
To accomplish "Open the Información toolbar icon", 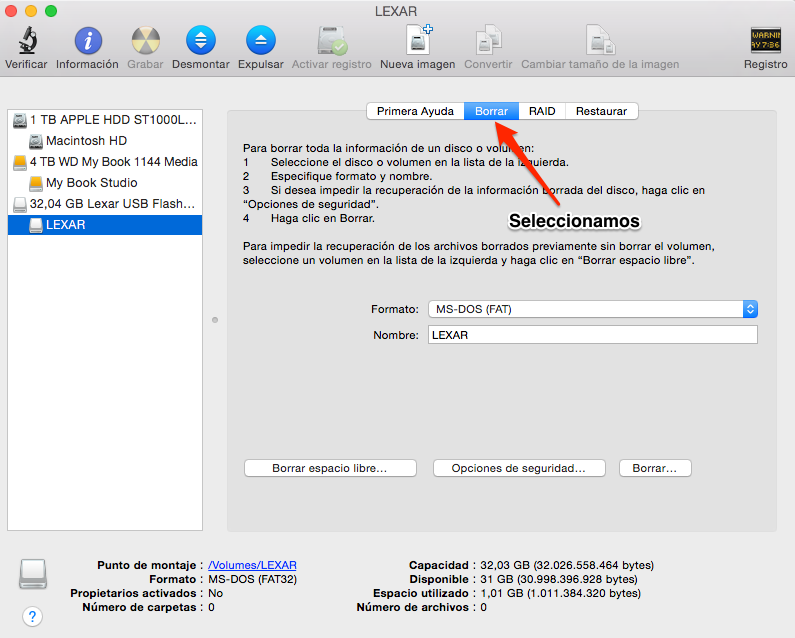I will point(88,41).
